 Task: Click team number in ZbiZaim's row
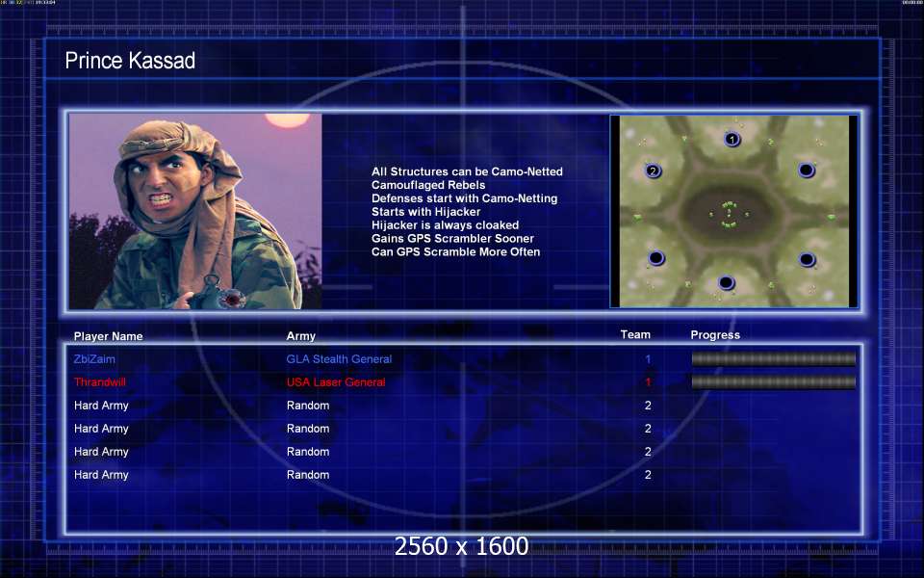pos(648,359)
